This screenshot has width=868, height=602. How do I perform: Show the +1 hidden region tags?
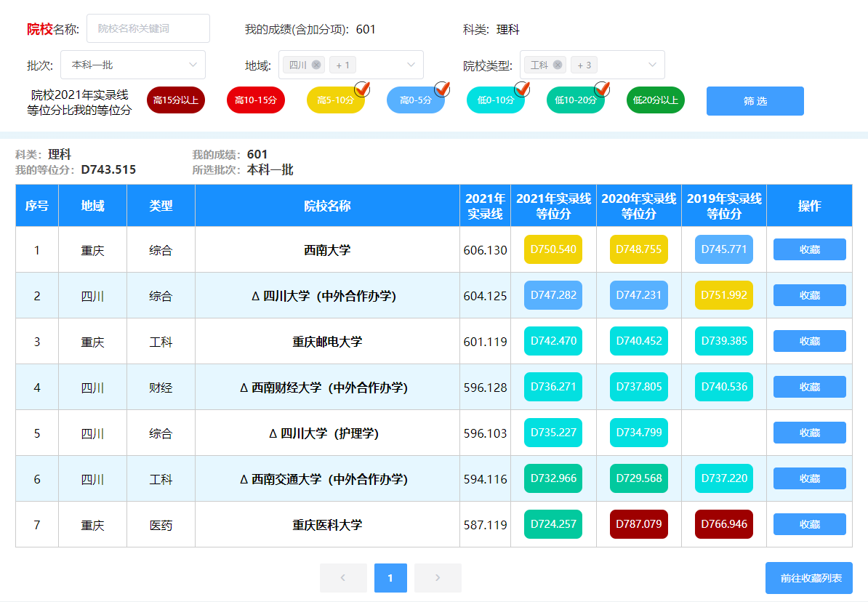click(342, 65)
